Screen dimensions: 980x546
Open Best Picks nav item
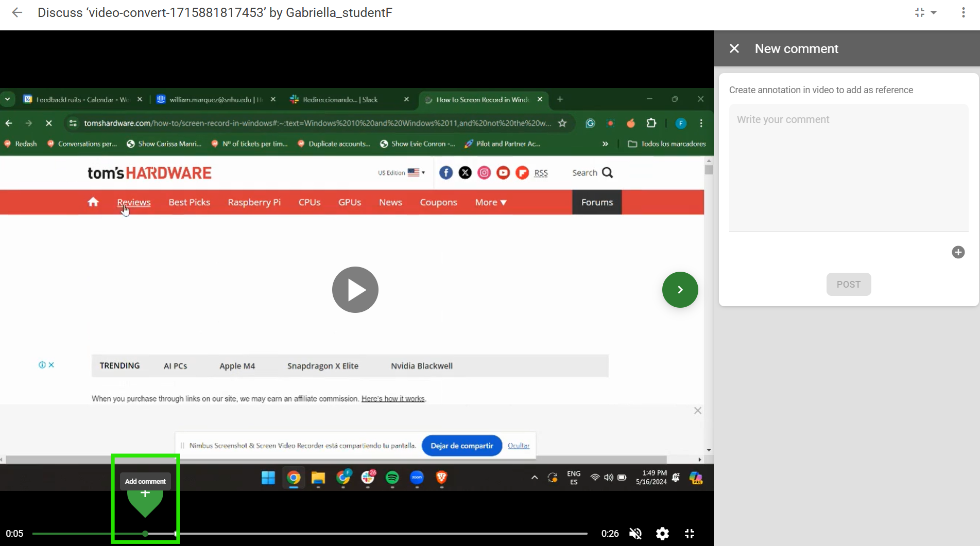point(190,202)
